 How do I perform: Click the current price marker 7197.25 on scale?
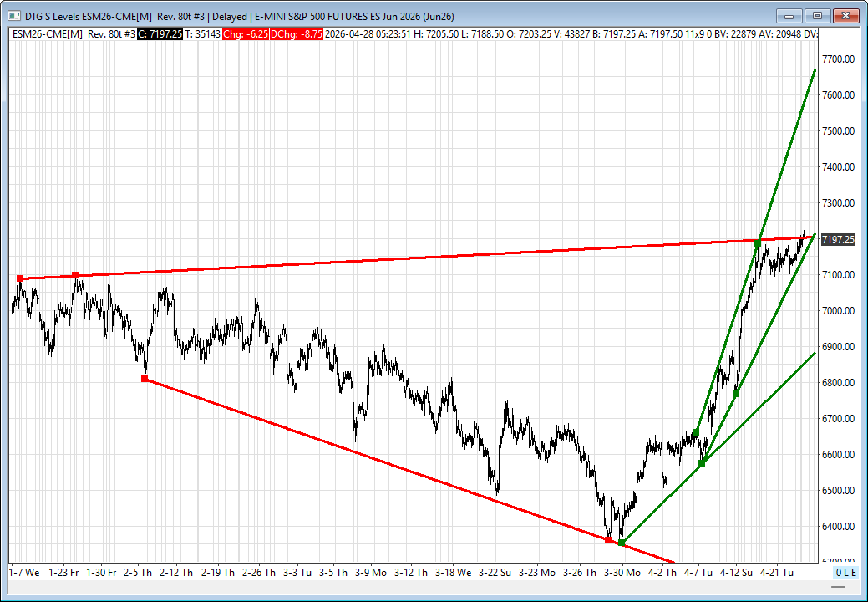(x=838, y=240)
